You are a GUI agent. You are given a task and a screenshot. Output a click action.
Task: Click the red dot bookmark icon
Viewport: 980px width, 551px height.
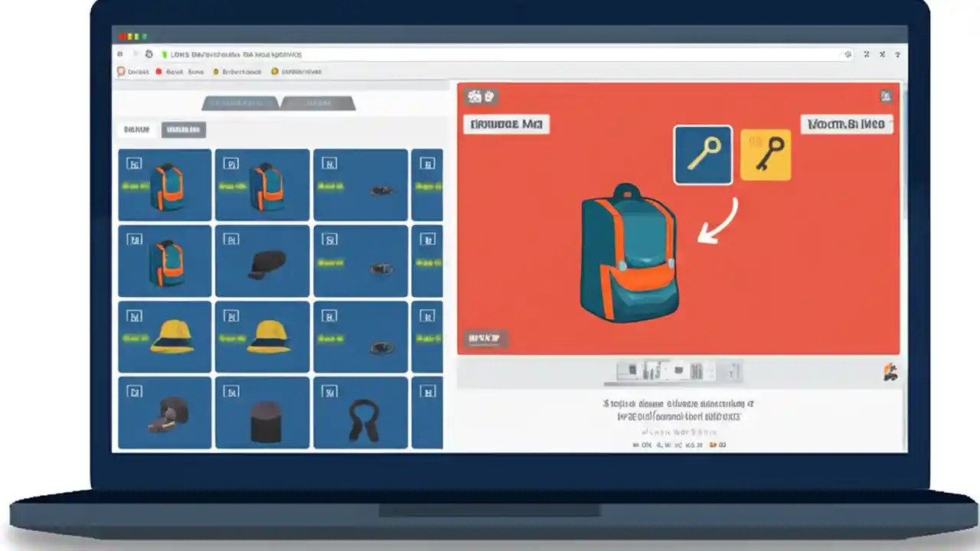[x=159, y=71]
